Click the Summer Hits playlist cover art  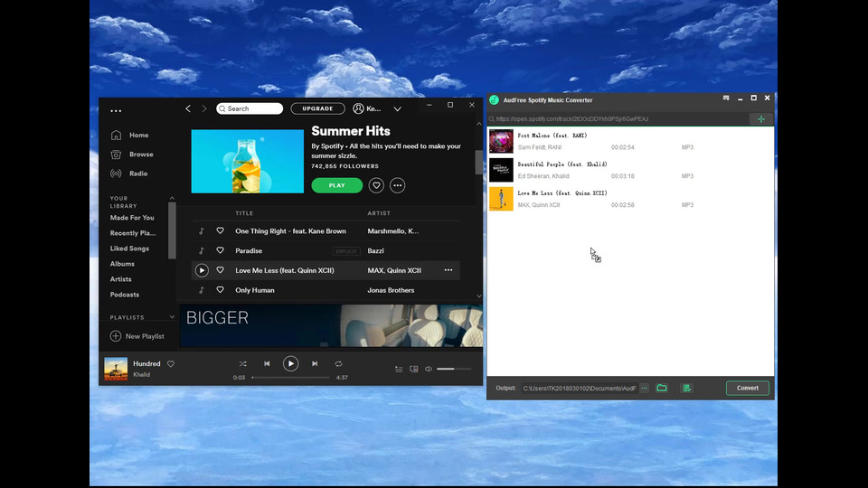tap(248, 161)
